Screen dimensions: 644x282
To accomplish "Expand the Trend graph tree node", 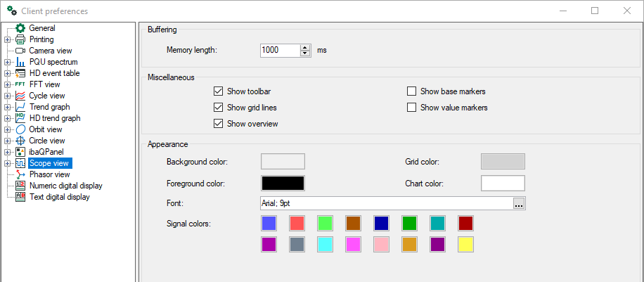I will (8, 107).
